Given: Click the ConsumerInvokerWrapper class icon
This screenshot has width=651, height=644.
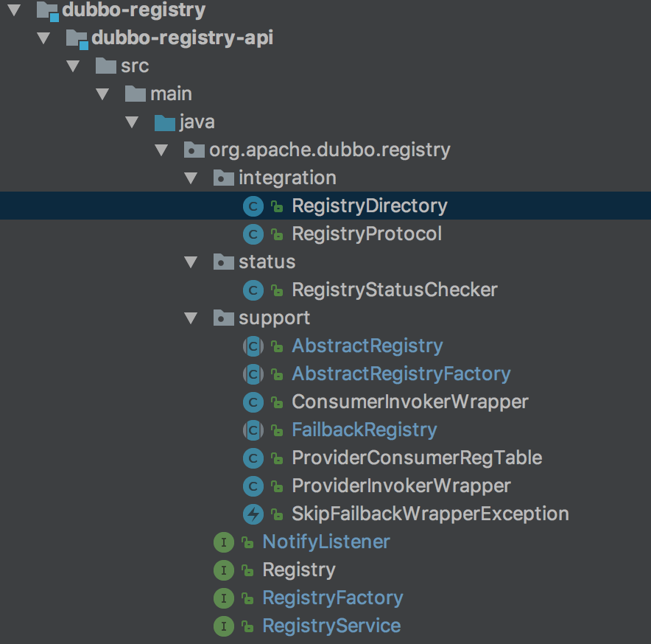Looking at the screenshot, I should click(253, 402).
